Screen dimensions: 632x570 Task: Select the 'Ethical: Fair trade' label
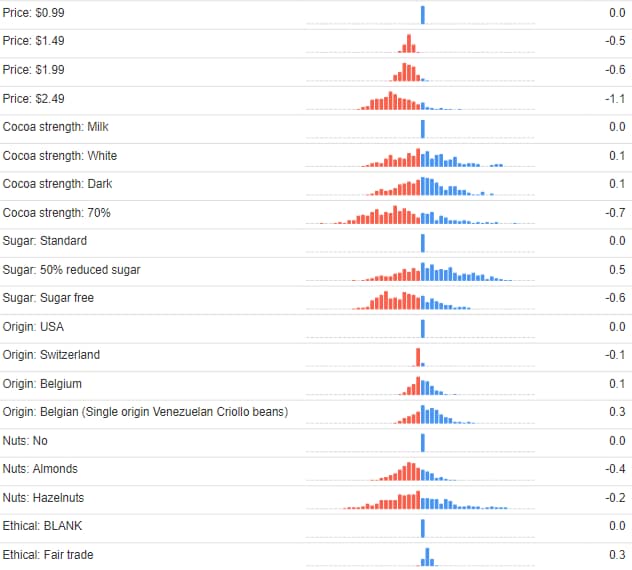click(49, 555)
